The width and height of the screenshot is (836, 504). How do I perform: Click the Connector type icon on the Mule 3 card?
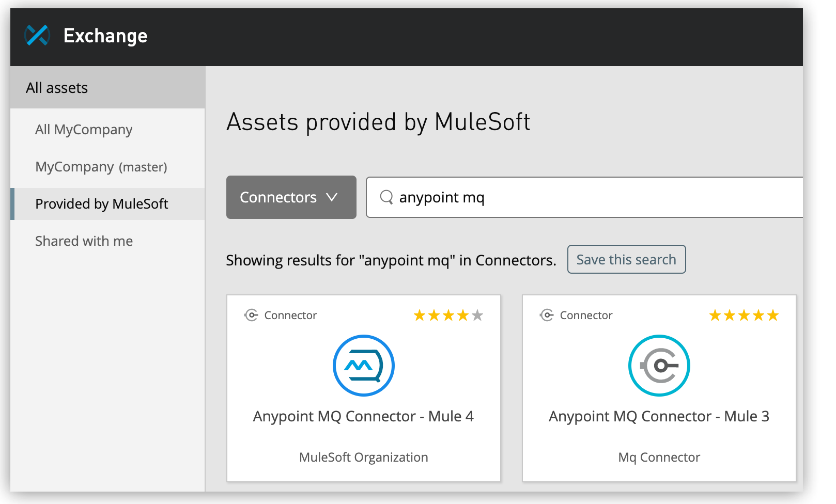click(x=546, y=315)
